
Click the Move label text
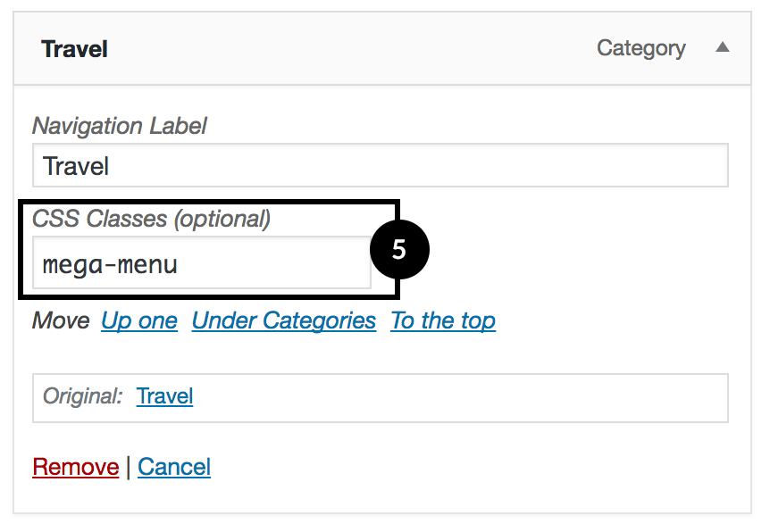click(x=61, y=320)
